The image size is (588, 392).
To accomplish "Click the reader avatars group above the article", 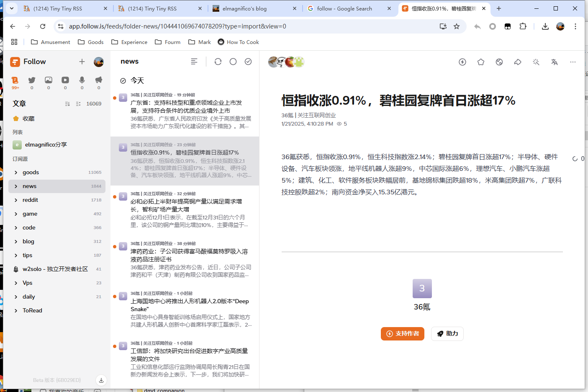I will 286,62.
